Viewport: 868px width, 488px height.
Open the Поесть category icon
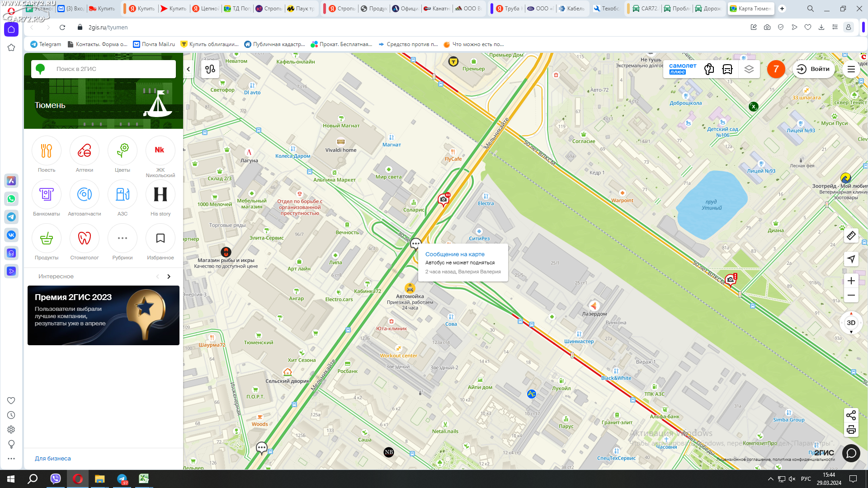click(47, 150)
